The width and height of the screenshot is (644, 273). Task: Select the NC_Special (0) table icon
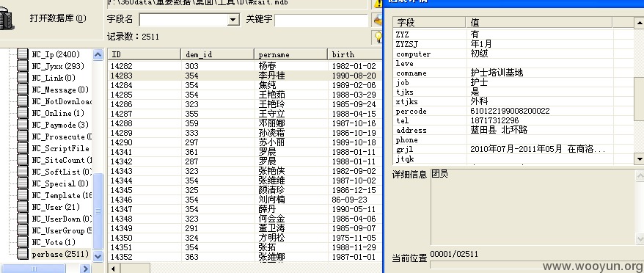[x=22, y=183]
